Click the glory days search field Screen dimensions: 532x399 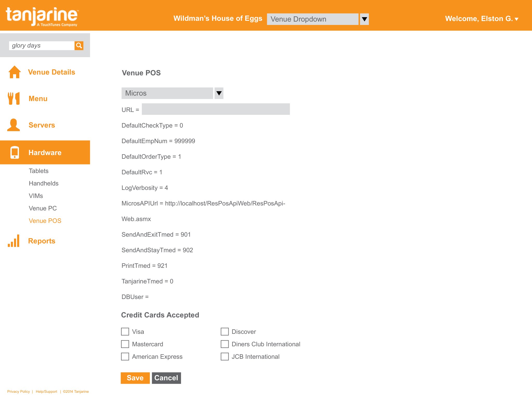[42, 45]
